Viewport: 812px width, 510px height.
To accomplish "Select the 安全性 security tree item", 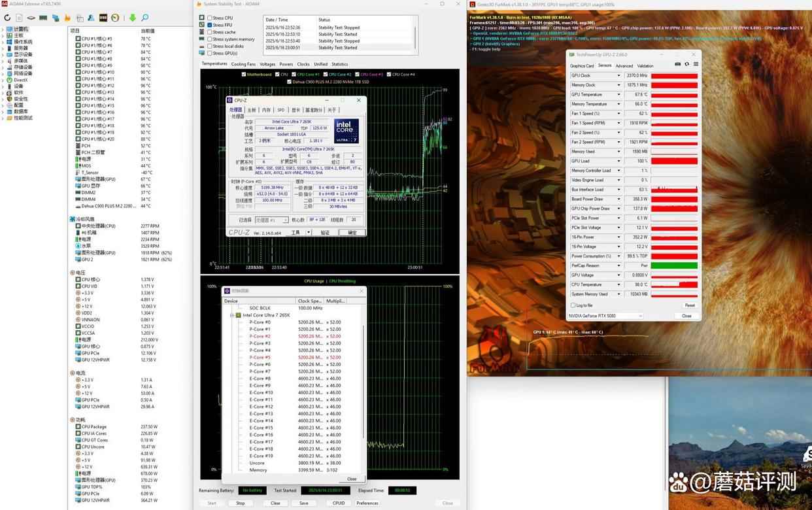I will [x=20, y=99].
